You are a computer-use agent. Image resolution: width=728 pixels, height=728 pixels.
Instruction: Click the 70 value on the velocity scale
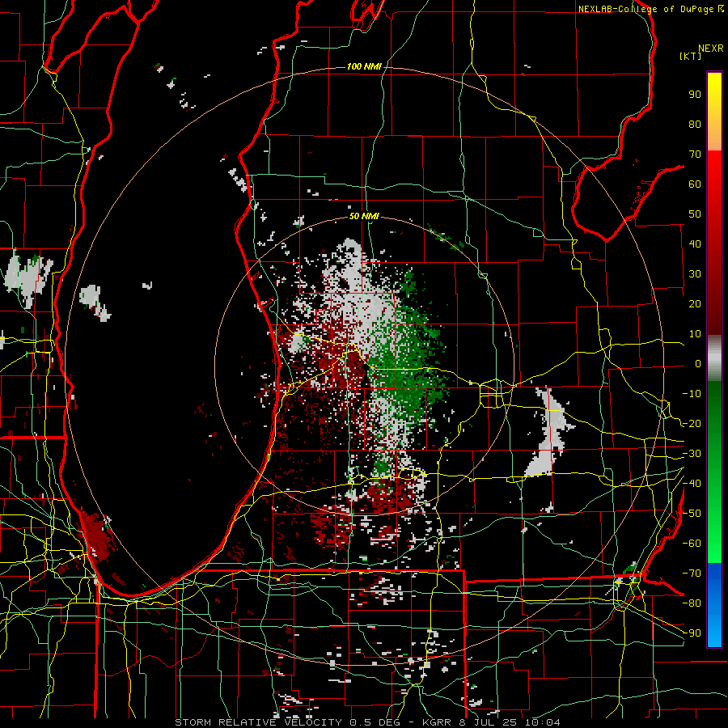(x=695, y=154)
